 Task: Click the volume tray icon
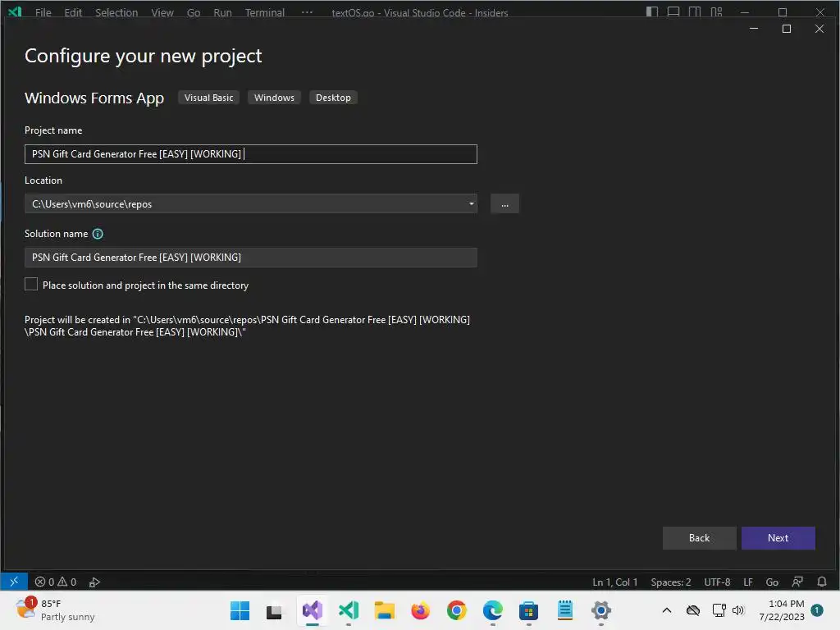pos(738,610)
